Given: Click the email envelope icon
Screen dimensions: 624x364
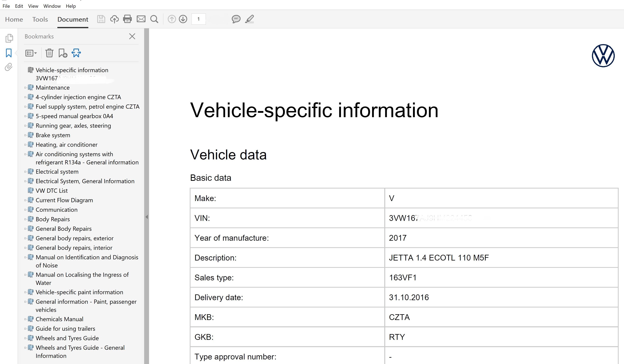Looking at the screenshot, I should click(141, 19).
